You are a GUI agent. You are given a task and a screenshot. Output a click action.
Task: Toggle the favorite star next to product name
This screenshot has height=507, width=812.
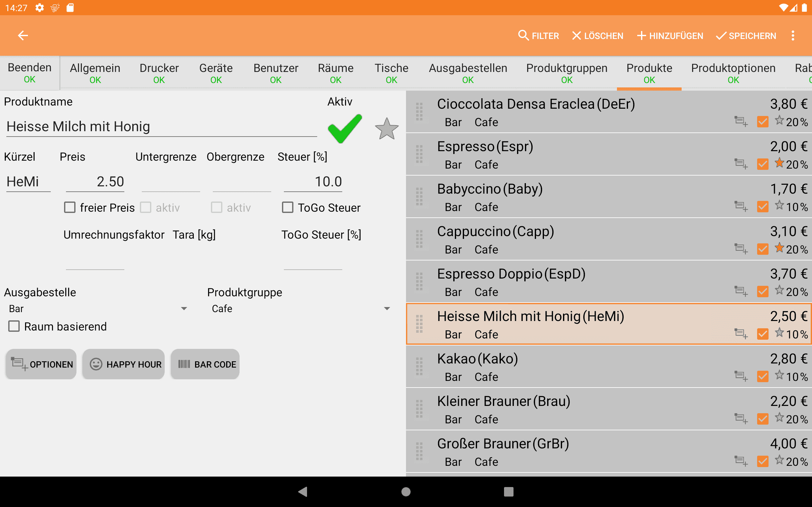coord(387,129)
